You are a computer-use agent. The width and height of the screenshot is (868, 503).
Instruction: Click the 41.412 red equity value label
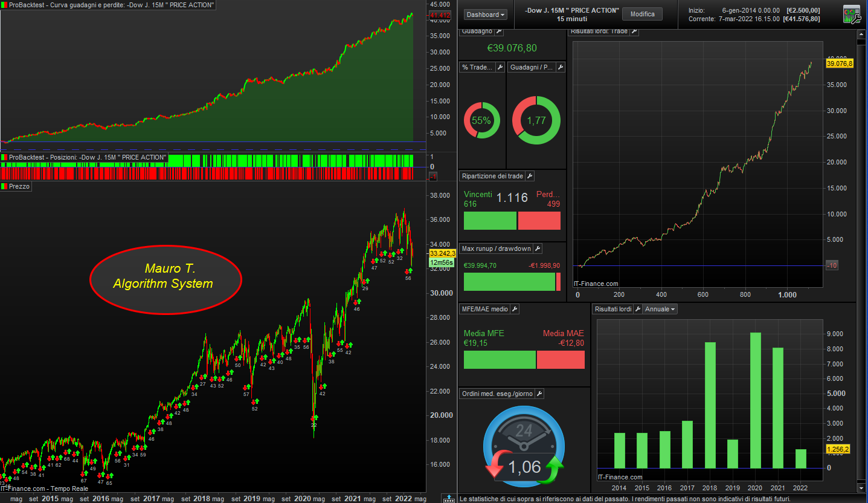coord(439,15)
